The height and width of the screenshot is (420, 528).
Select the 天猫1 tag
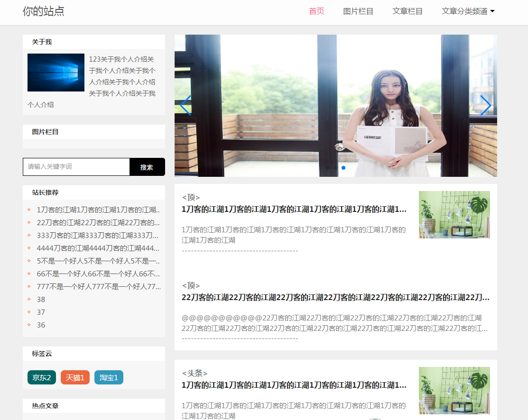(x=75, y=378)
